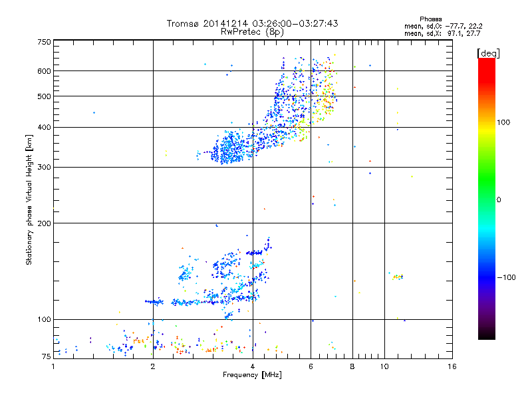Click the y-axis label '400'
532x399 pixels.
point(44,128)
